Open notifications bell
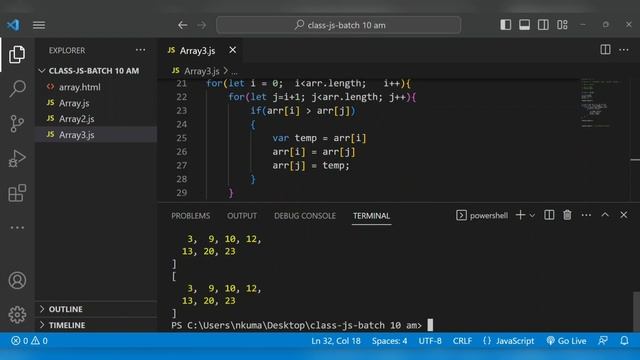 (x=624, y=340)
